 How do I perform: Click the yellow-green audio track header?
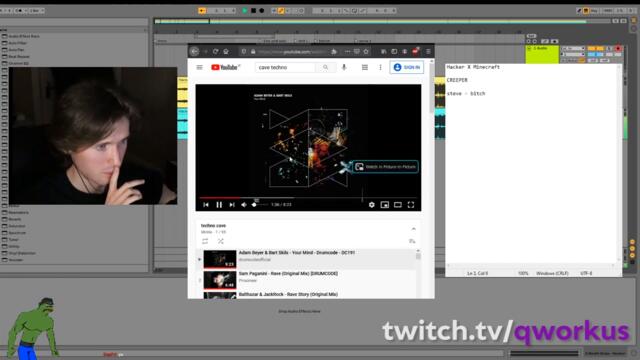click(x=542, y=54)
